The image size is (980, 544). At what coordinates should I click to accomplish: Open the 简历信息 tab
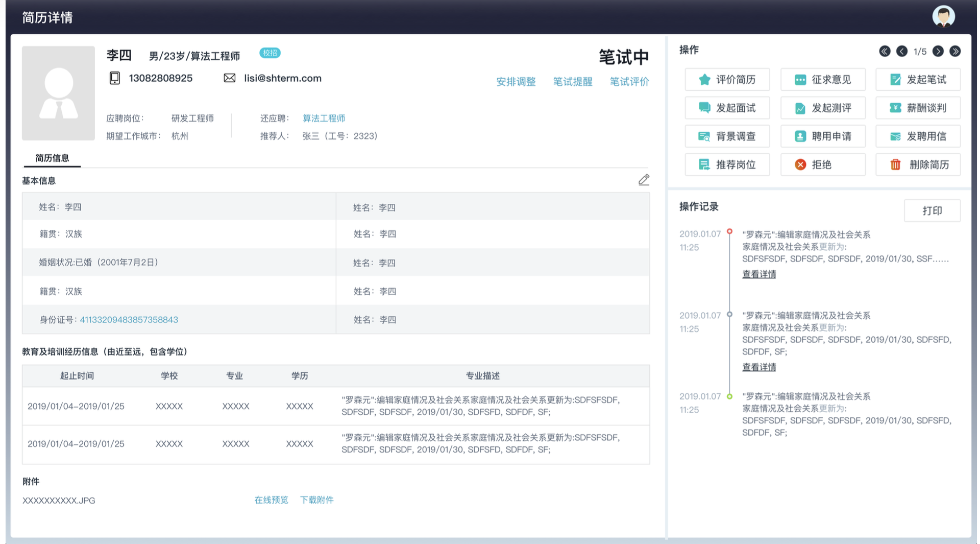point(52,158)
